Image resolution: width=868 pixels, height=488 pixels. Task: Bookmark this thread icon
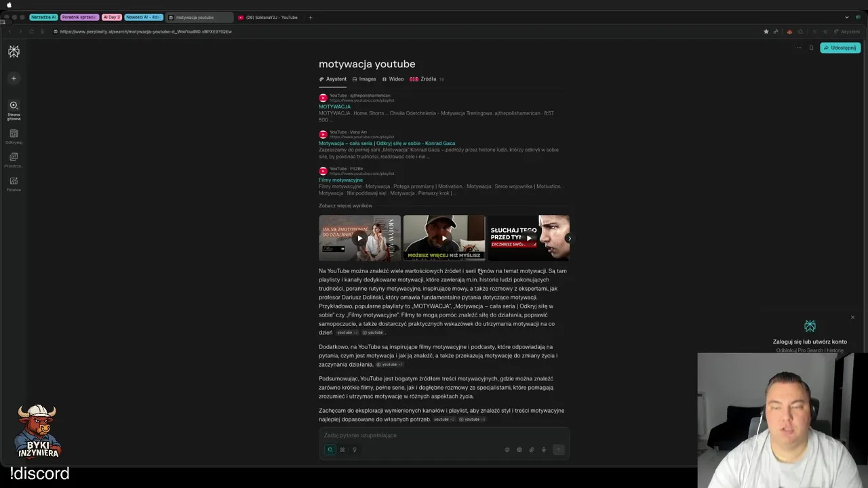point(811,47)
